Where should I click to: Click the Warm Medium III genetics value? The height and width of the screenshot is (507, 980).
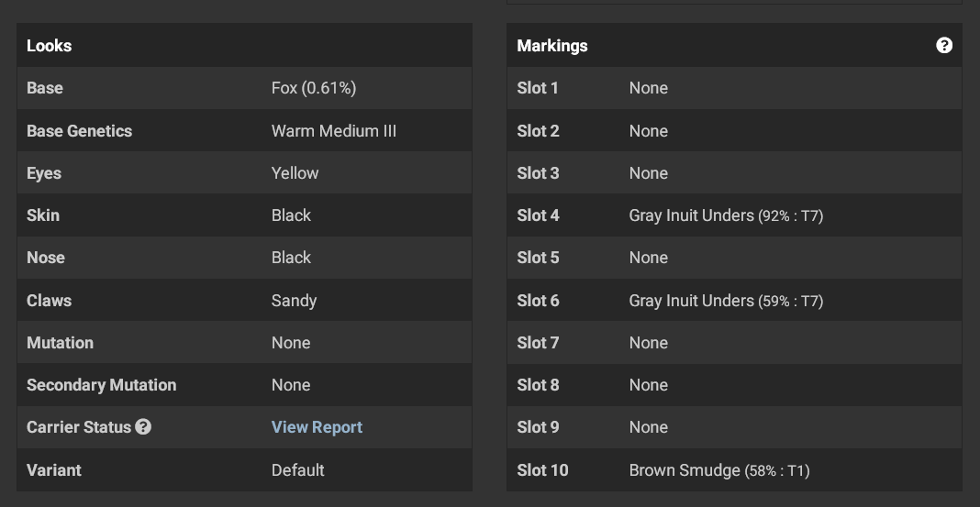pyautogui.click(x=334, y=130)
